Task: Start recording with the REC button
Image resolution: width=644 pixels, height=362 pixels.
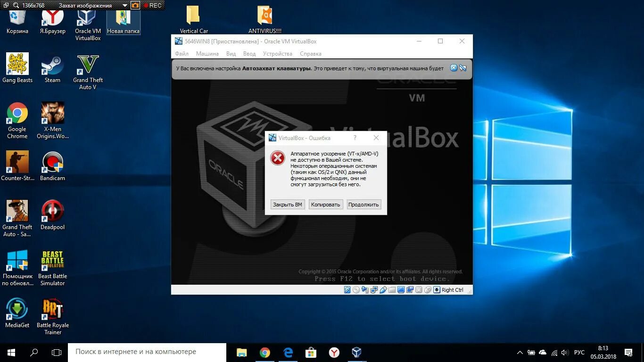Action: pos(152,5)
